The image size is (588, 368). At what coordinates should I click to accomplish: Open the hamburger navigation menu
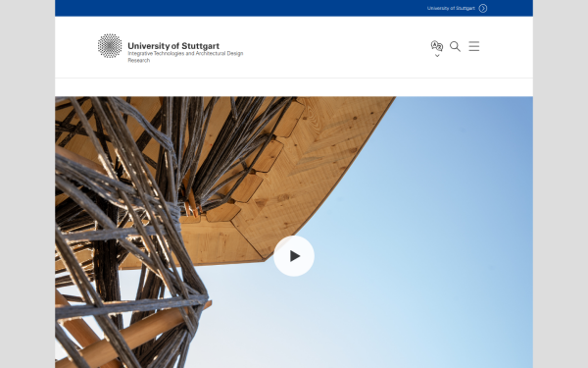474,46
